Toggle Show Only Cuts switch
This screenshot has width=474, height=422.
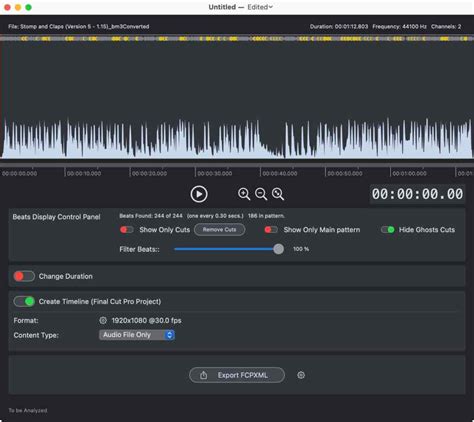(127, 230)
